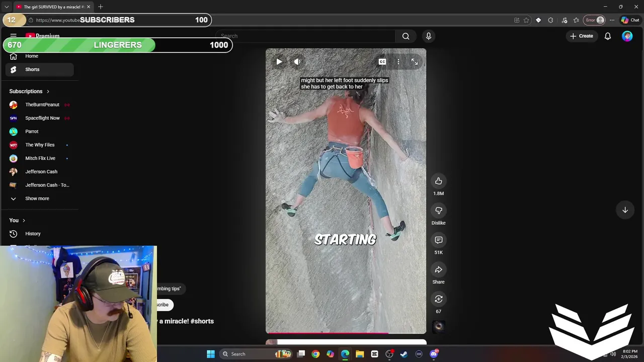
Task: Open TheBurntPeanut channel
Action: (40, 105)
